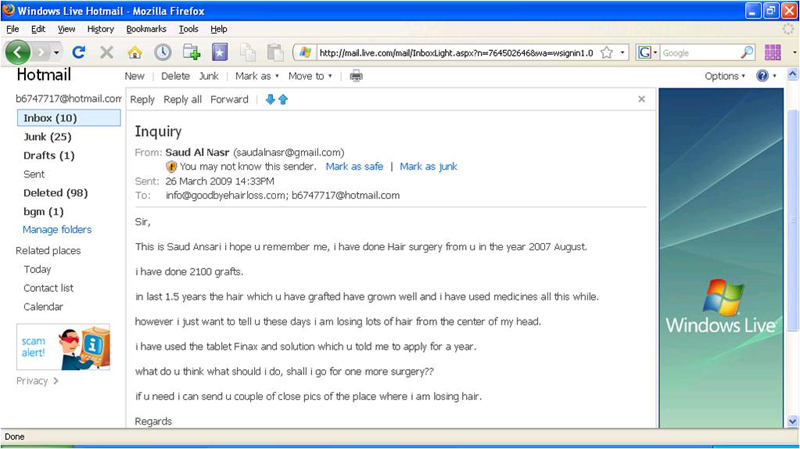This screenshot has height=449, width=800.
Task: Open the Tools menu
Action: pos(188,29)
